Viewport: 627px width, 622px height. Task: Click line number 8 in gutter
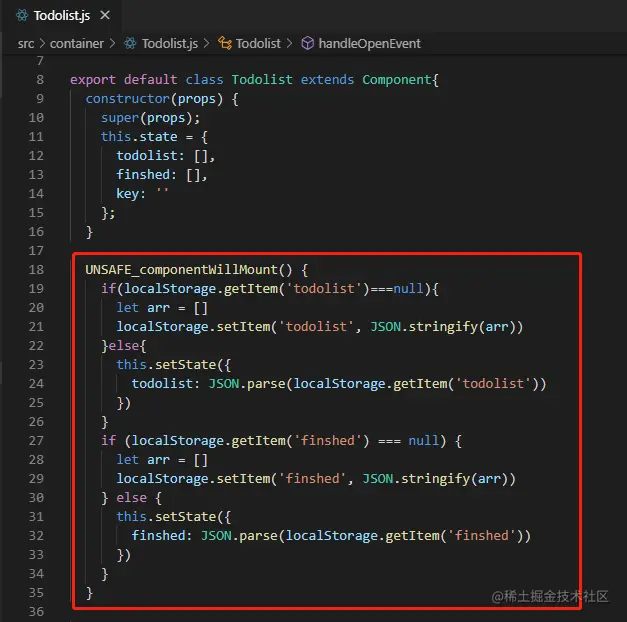click(x=40, y=80)
